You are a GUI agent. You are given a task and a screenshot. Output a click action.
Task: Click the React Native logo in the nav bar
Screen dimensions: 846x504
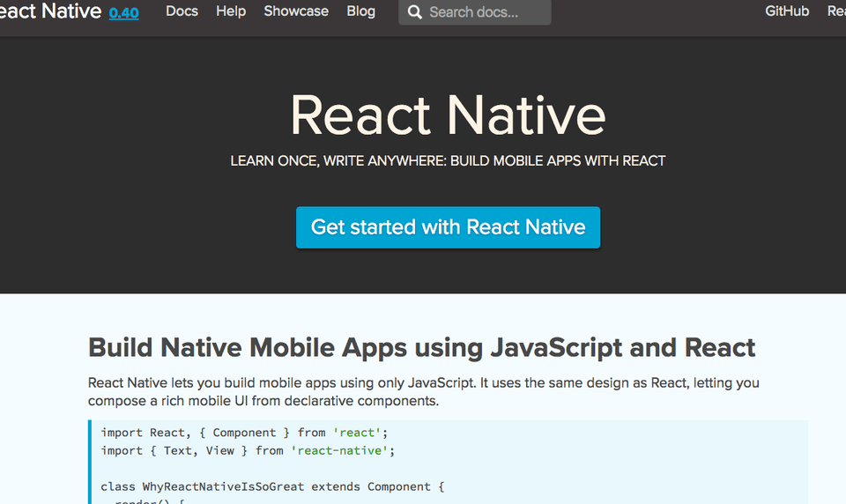(x=50, y=11)
